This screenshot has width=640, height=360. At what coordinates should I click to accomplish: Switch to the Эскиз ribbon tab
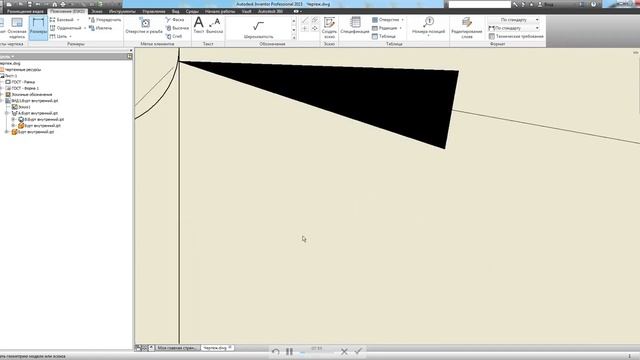tap(97, 11)
